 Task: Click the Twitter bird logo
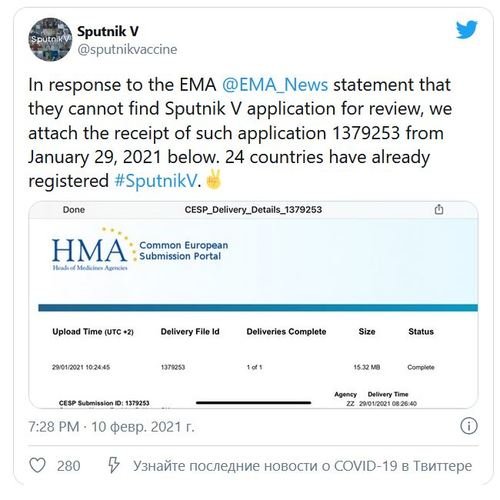466,29
